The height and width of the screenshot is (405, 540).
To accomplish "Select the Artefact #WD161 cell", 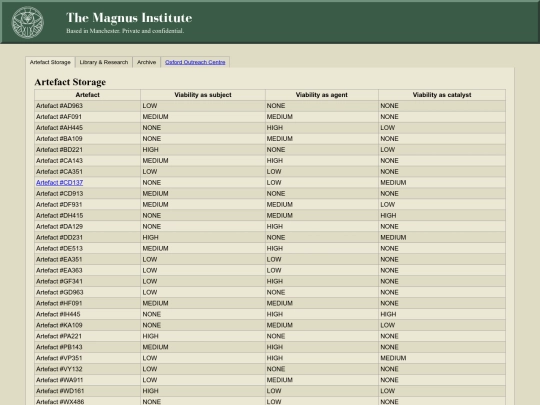I will pos(87,391).
